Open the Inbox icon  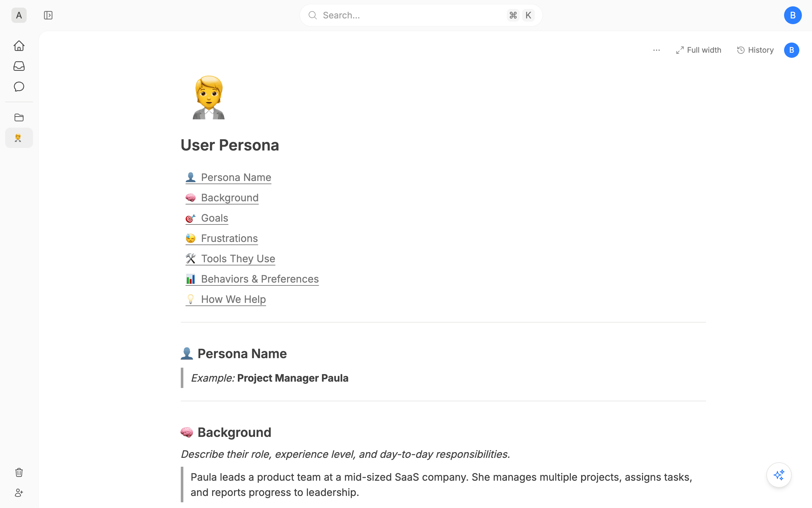pyautogui.click(x=19, y=66)
